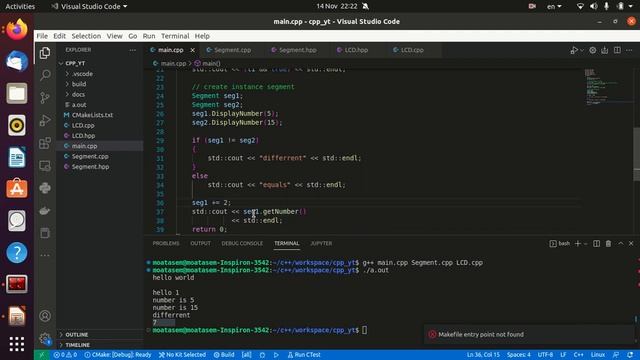Click Run CTest in status bar
This screenshot has height=360, width=640.
[x=304, y=355]
